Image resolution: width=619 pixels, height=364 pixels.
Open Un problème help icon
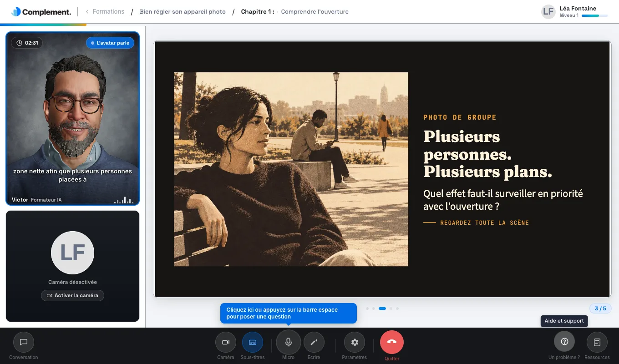[564, 342]
